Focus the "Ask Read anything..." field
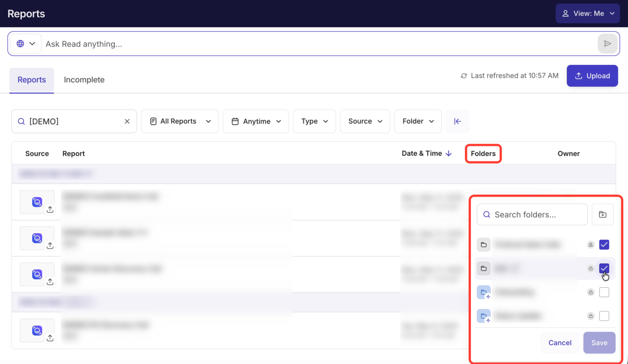 (320, 44)
